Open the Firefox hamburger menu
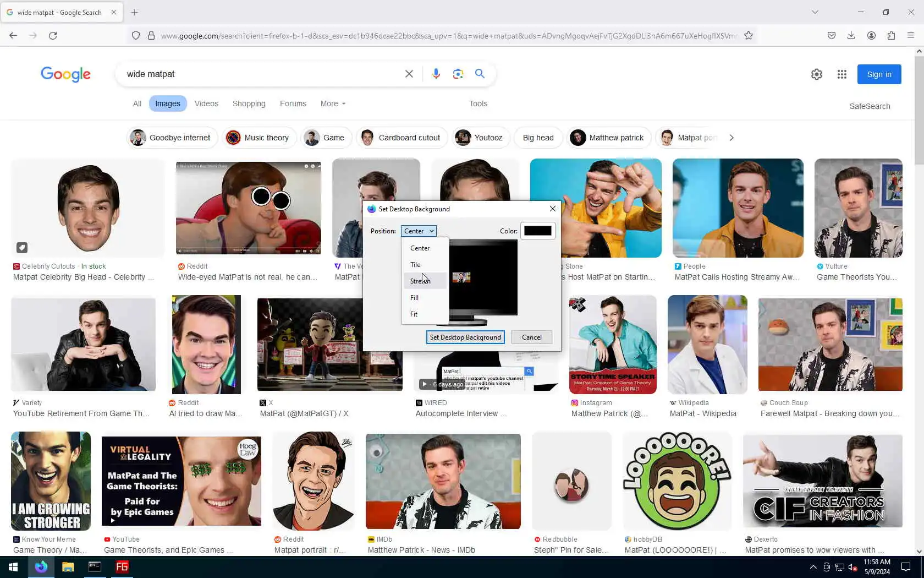Viewport: 924px width, 578px height. tap(911, 36)
